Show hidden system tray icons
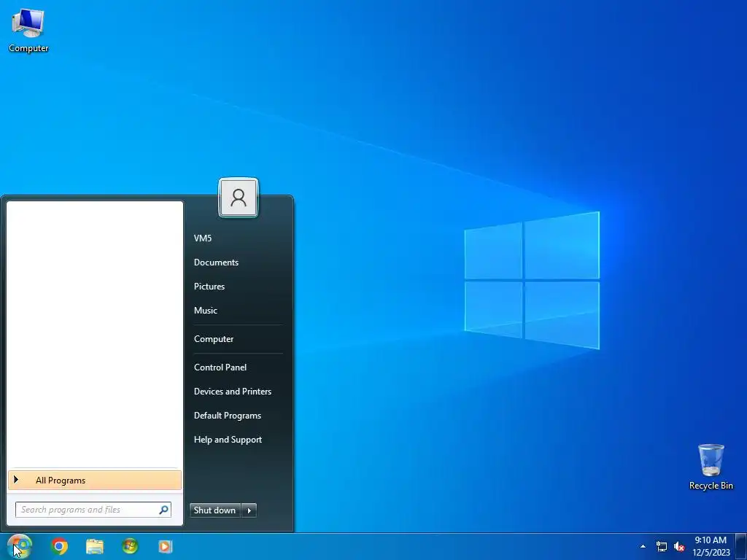This screenshot has width=747, height=560. coord(643,546)
